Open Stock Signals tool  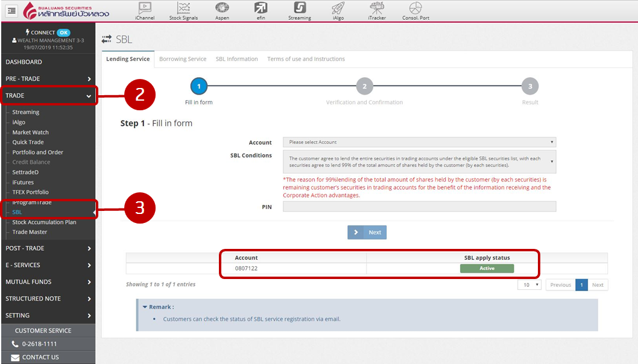183,11
